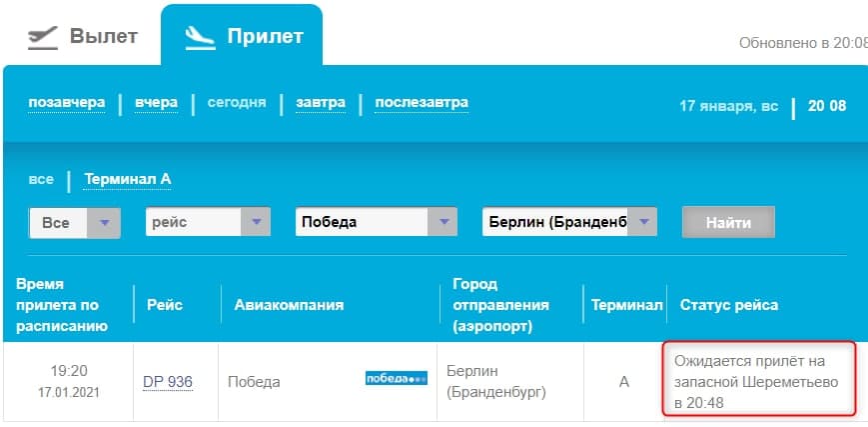Open the Все dropdown

[75, 222]
